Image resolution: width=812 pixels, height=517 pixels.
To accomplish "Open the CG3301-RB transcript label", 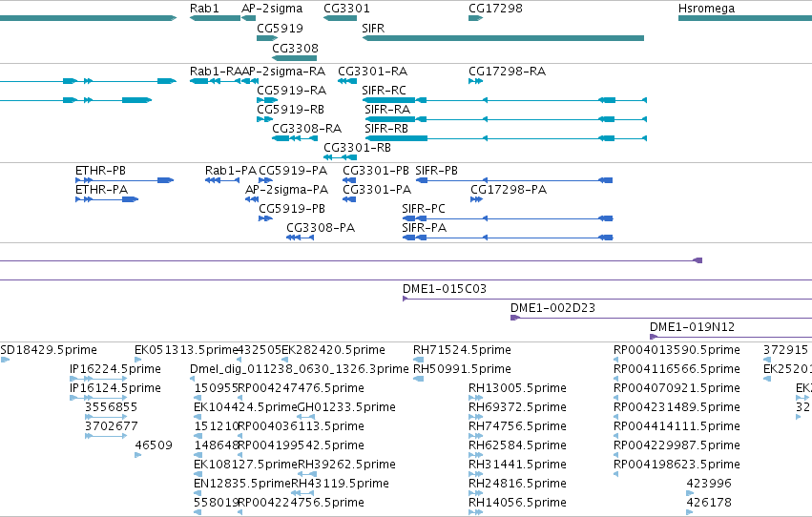I will [x=357, y=148].
